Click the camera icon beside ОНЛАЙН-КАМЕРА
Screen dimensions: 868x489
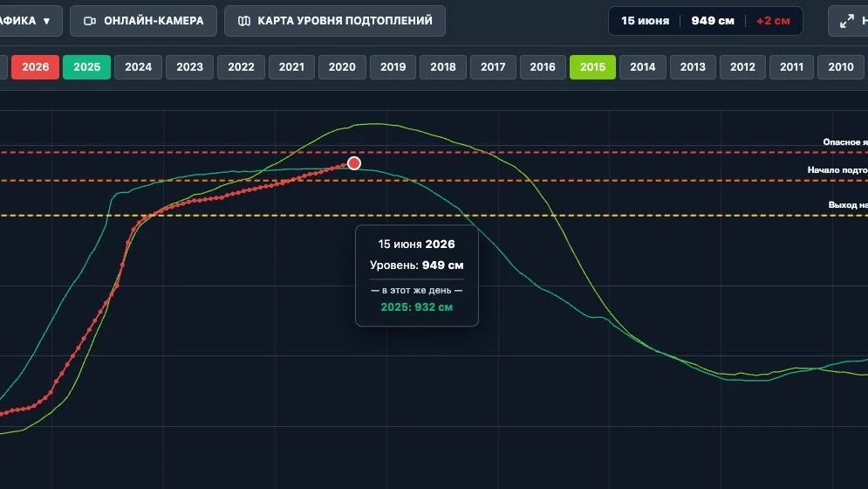90,21
